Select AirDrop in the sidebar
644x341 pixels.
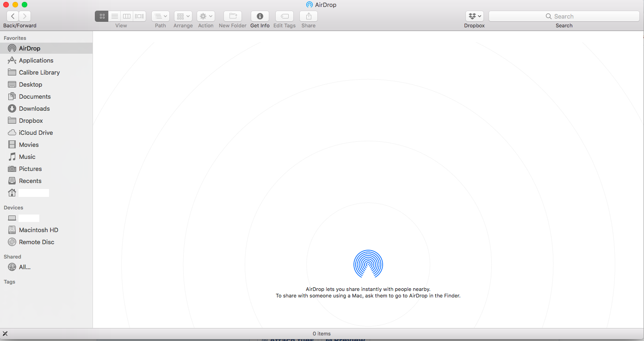tap(46, 48)
